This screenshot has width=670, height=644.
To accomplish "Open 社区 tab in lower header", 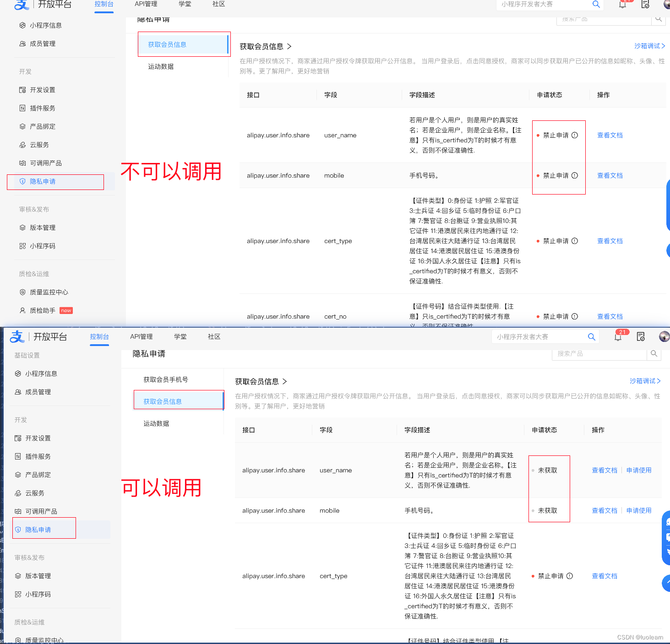I will [x=214, y=336].
